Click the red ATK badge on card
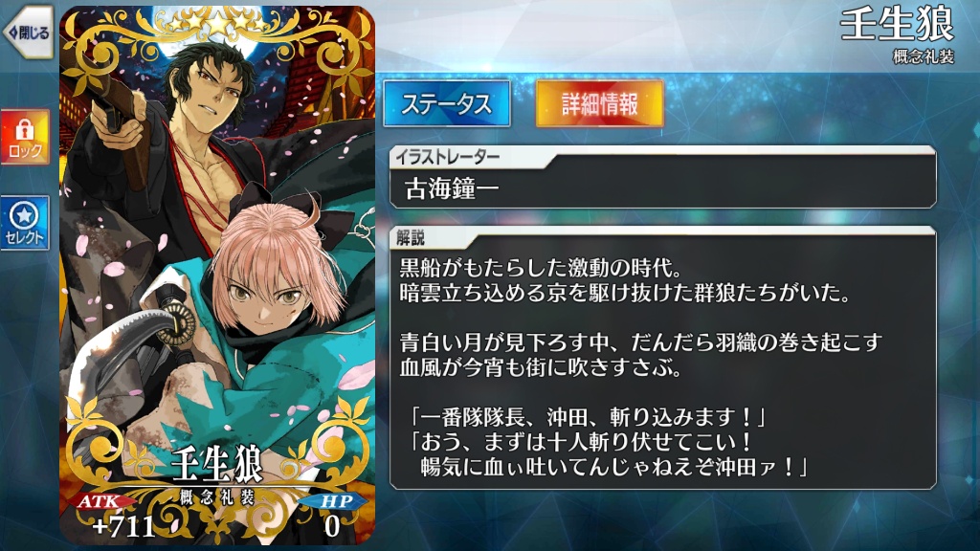980x551 pixels. point(104,501)
